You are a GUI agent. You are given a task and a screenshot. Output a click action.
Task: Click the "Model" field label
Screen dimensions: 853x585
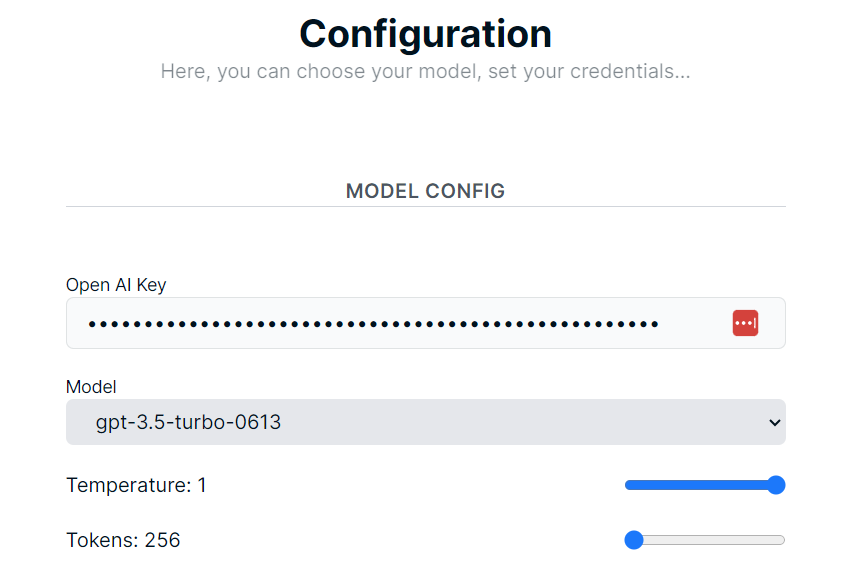(x=91, y=386)
